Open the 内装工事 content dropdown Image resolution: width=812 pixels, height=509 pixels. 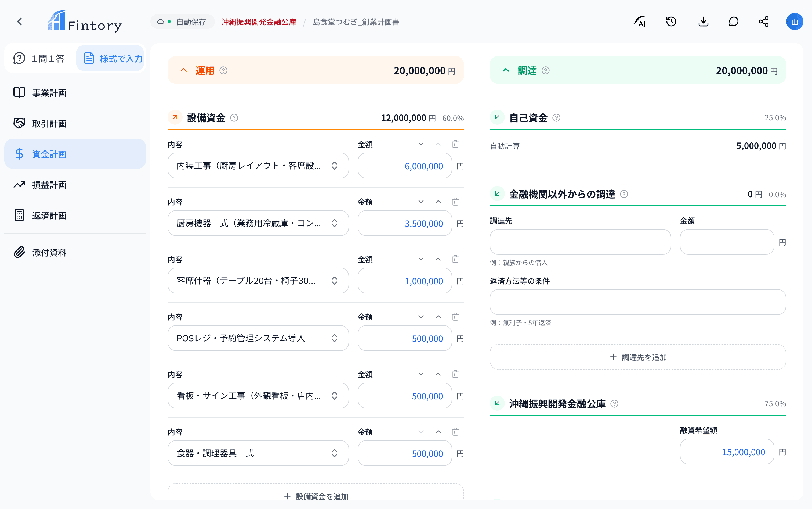[x=258, y=166]
